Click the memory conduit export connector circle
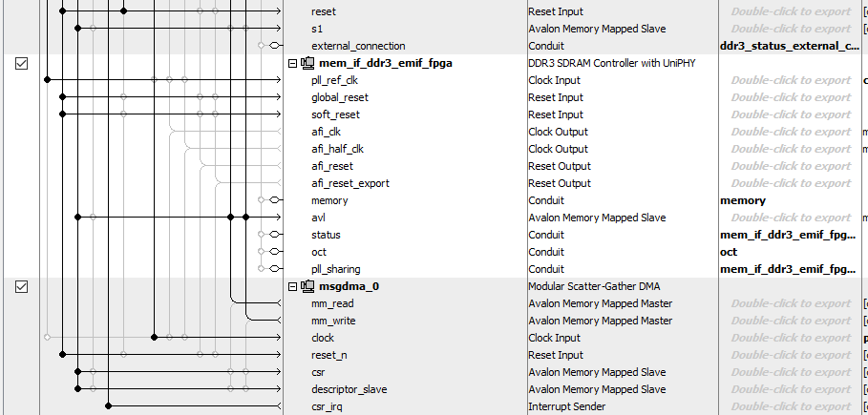Image resolution: width=868 pixels, height=415 pixels. click(273, 200)
